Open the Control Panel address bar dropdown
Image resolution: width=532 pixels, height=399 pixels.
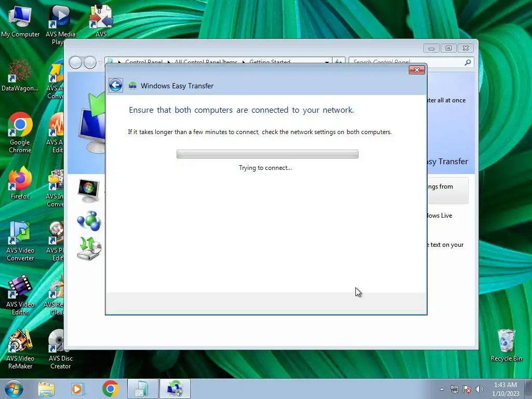pyautogui.click(x=327, y=62)
